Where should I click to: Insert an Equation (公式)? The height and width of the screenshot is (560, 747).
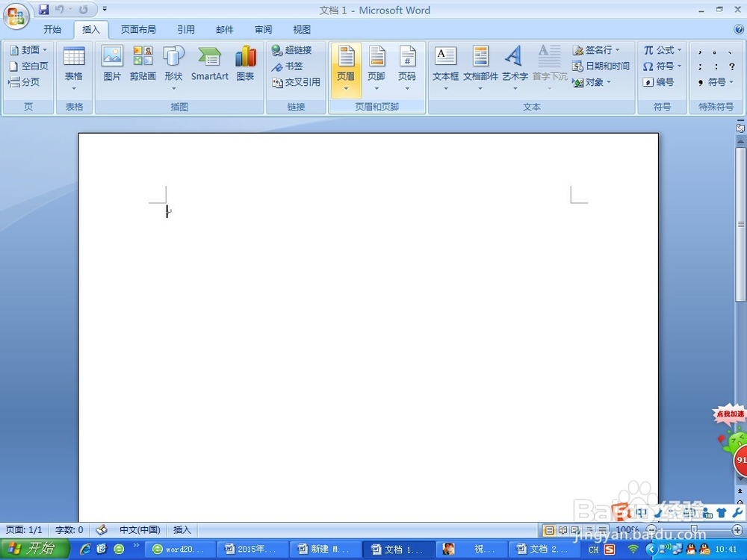[x=660, y=49]
